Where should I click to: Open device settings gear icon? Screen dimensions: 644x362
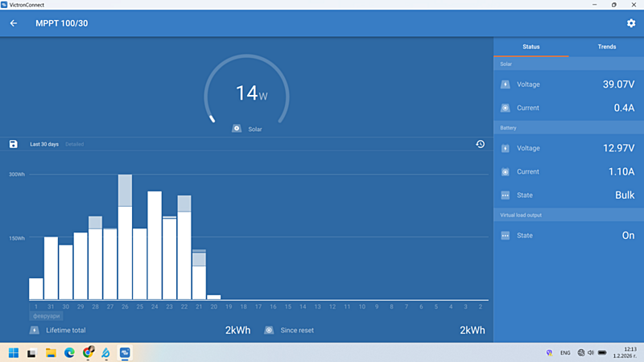tap(631, 23)
